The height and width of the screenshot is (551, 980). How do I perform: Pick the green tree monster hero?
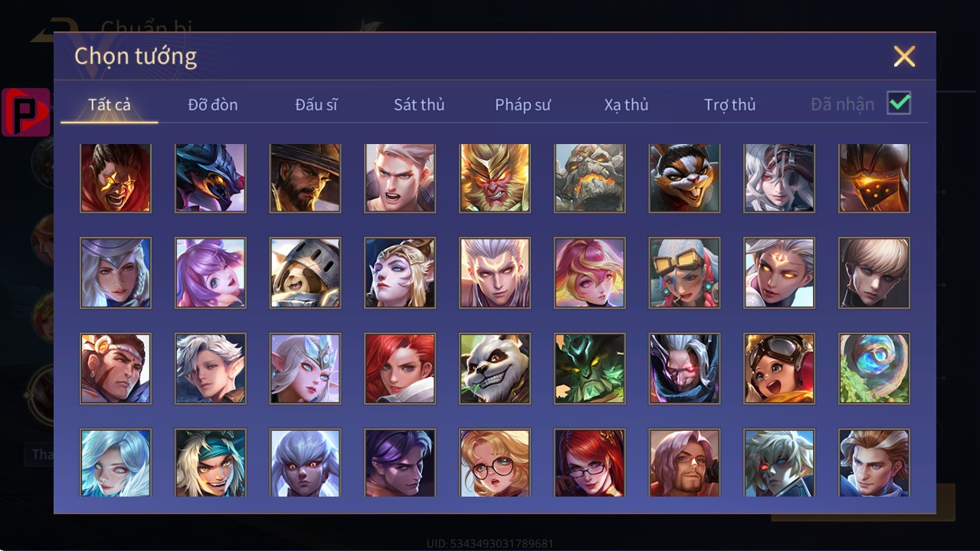point(590,369)
